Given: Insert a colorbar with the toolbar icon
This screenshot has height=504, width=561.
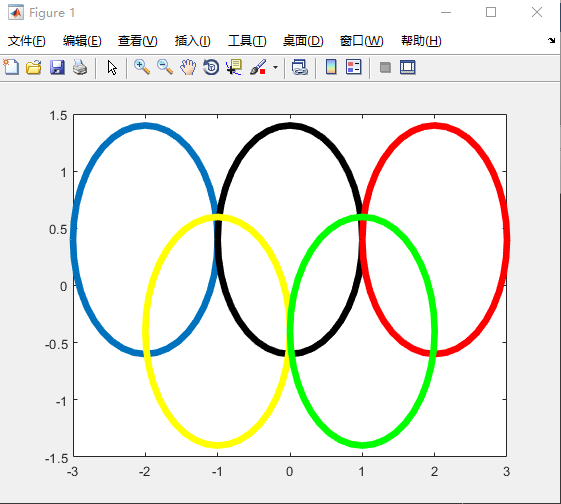Looking at the screenshot, I should [331, 67].
